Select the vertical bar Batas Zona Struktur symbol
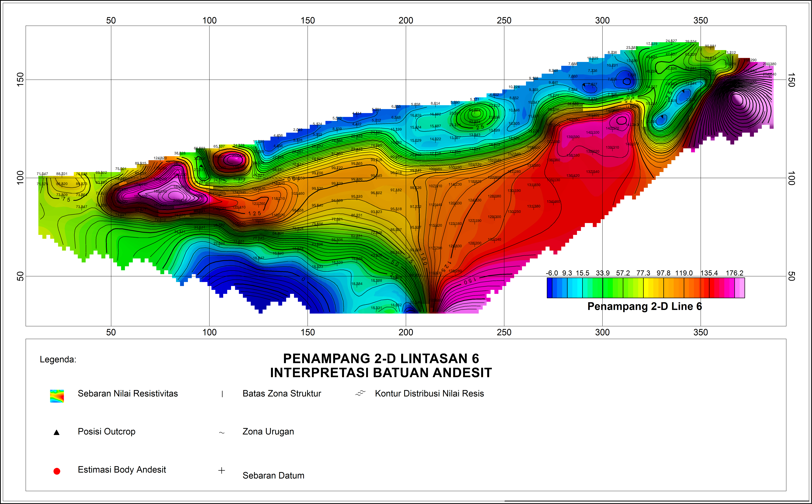812x504 pixels. coord(222,394)
